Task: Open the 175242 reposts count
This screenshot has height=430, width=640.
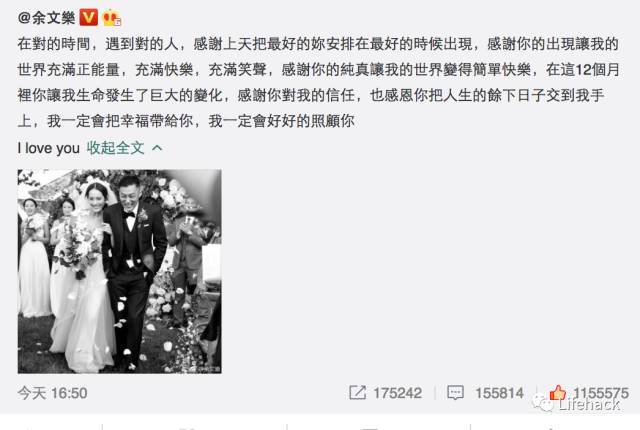Action: pos(398,393)
